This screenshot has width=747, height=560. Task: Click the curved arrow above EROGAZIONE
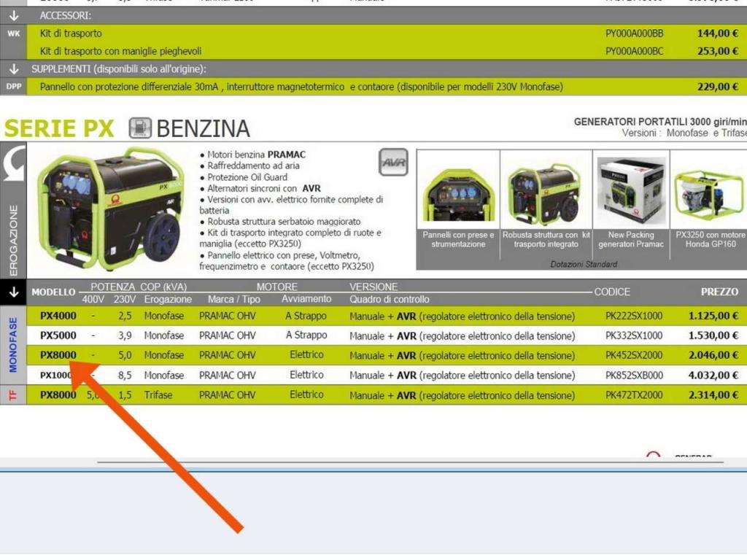tap(14, 164)
